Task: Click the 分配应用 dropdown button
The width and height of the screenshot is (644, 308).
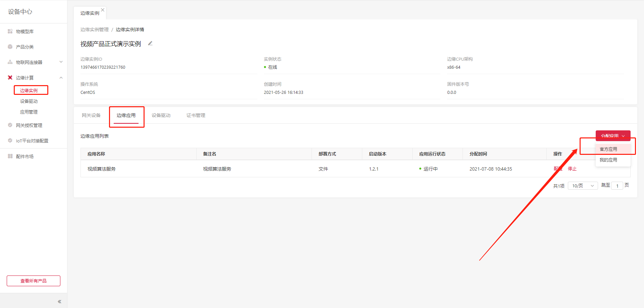Action: click(613, 136)
